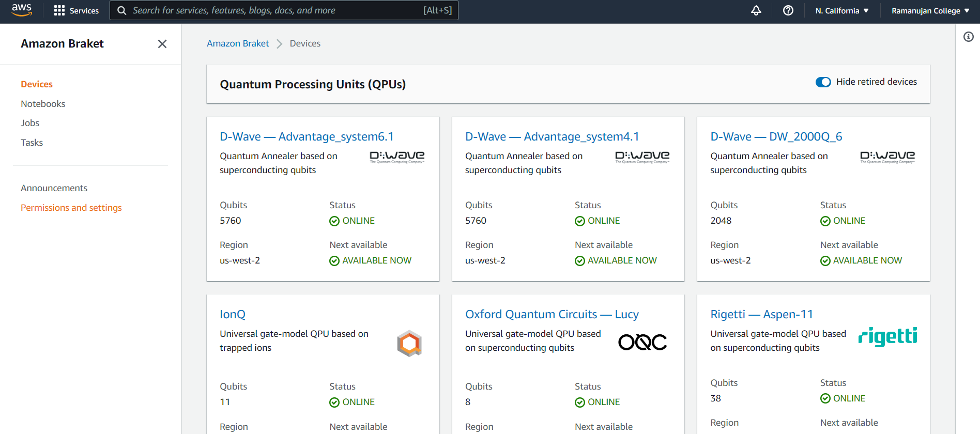
Task: Click Devices breadcrumb text
Action: (305, 43)
